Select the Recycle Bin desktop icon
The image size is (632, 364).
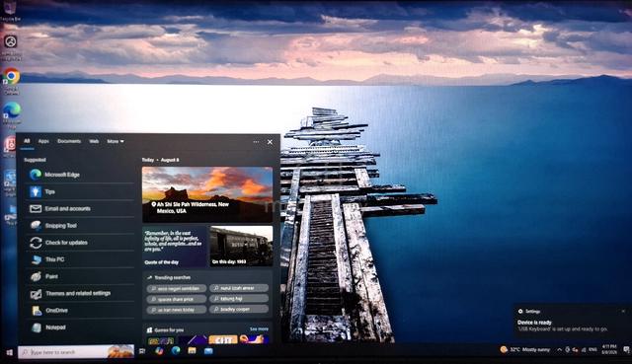click(x=10, y=11)
